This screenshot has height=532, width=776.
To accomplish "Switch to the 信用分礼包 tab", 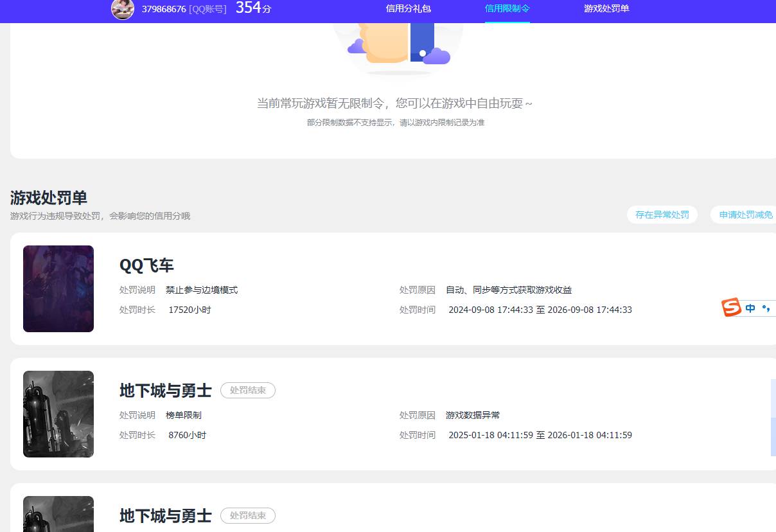I will click(x=407, y=10).
